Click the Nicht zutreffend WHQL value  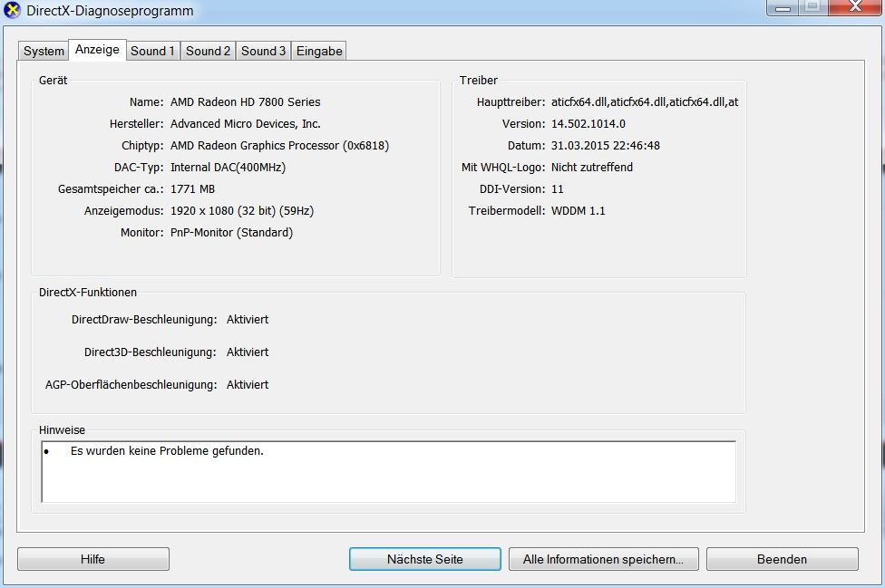(x=591, y=167)
